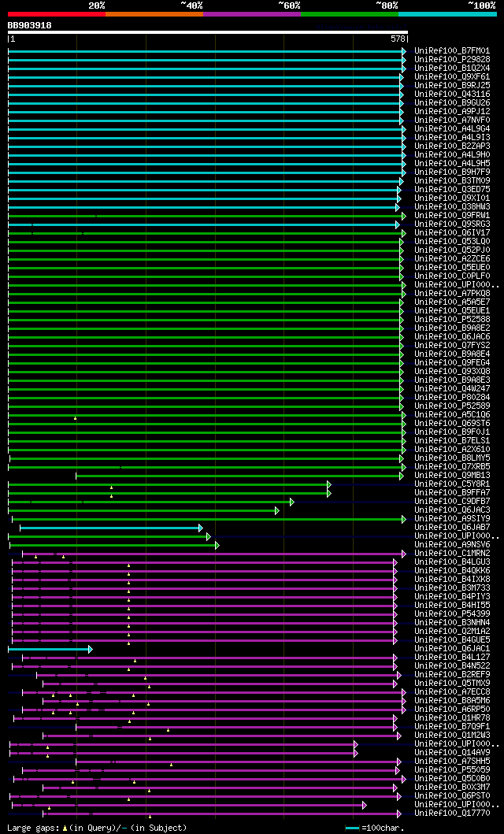The image size is (504, 834).
Task: Select the UniRef100_Q17770 label
Action: click(452, 814)
